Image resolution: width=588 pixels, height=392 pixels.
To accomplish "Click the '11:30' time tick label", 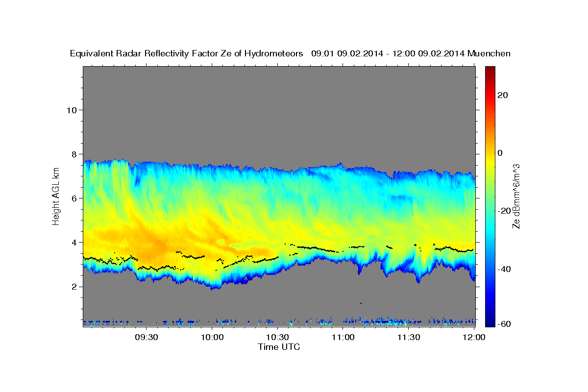I will [409, 337].
